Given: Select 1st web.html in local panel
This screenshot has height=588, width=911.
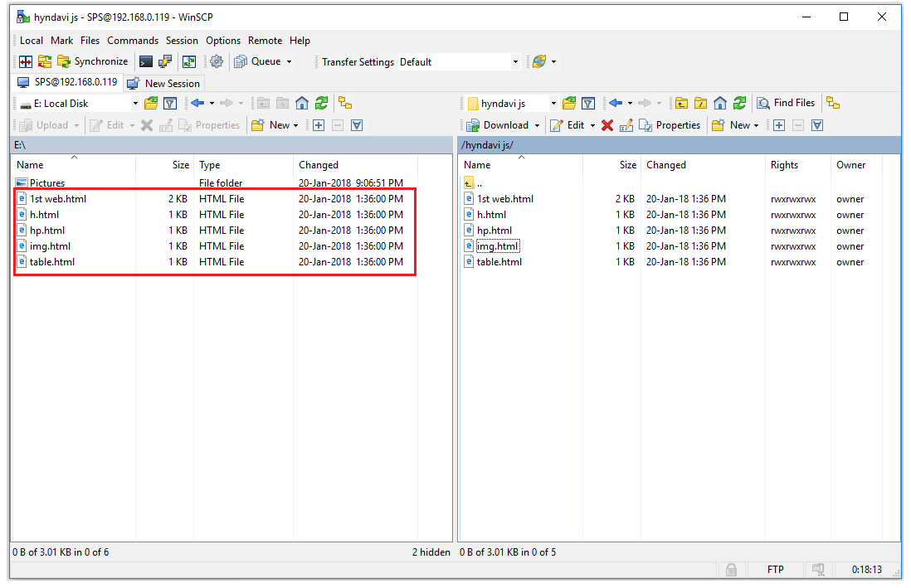Looking at the screenshot, I should point(57,199).
